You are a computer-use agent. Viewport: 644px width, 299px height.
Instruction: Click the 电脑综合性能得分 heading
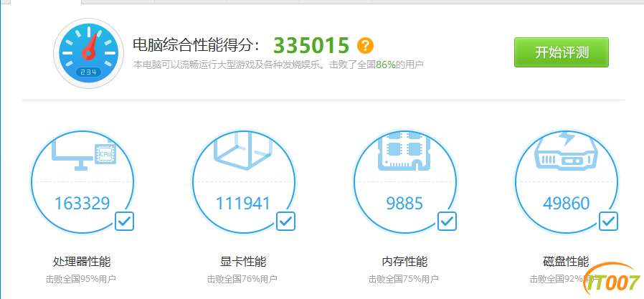tap(196, 46)
